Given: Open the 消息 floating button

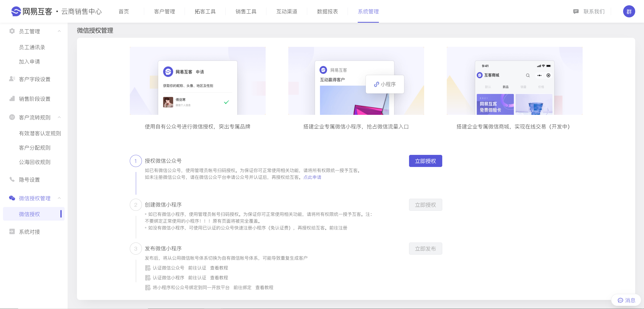Looking at the screenshot, I should [x=626, y=300].
